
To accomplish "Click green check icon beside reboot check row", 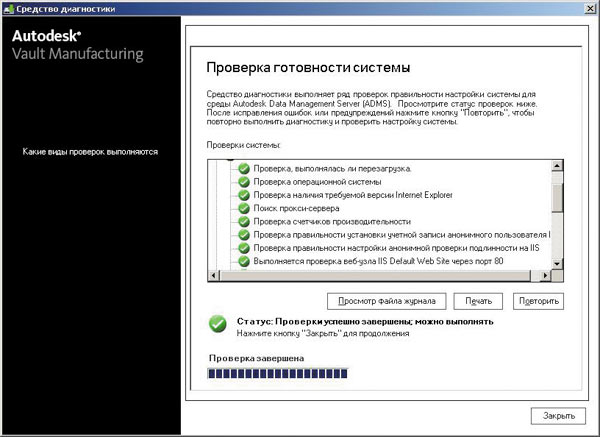I will pyautogui.click(x=244, y=168).
